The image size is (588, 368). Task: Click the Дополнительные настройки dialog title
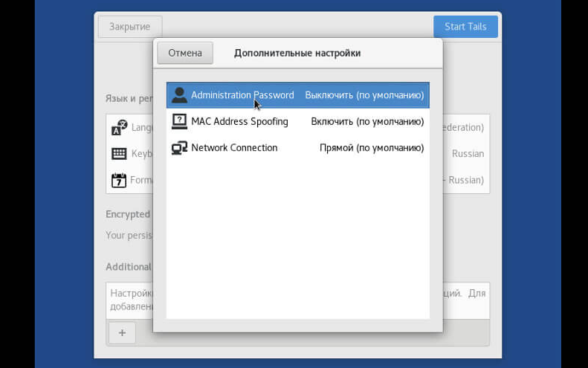click(297, 54)
